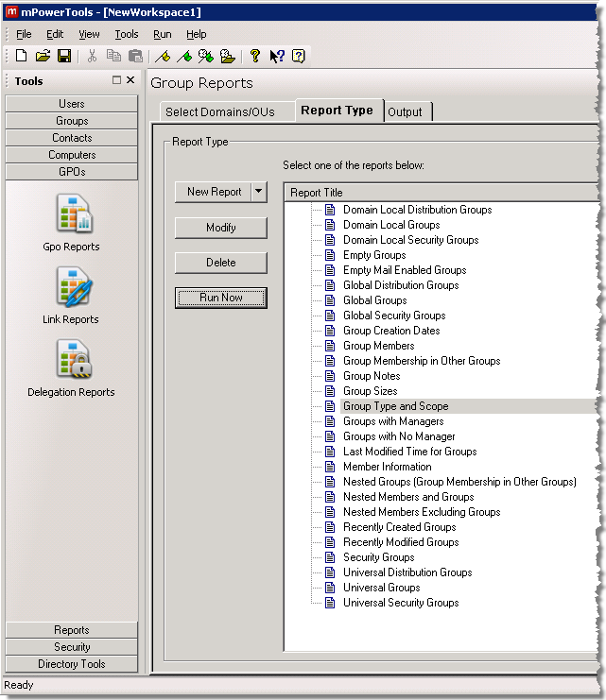The width and height of the screenshot is (606, 700).
Task: Open the View menu
Action: point(89,34)
